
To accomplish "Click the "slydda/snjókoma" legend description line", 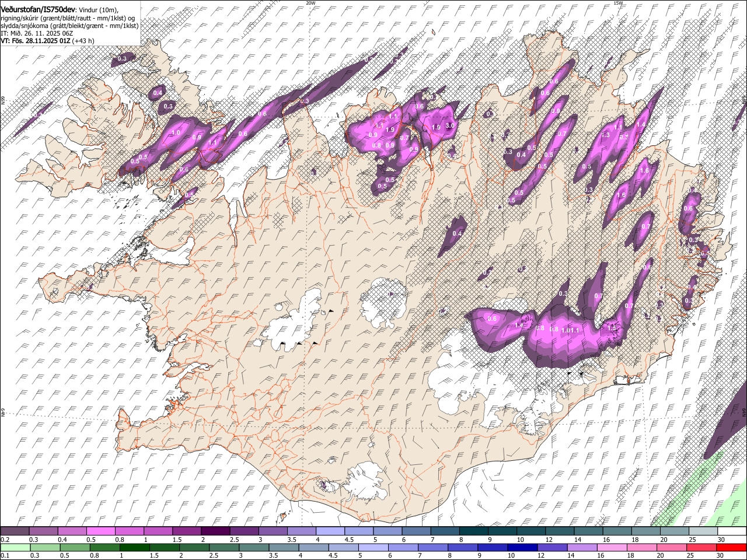I will coord(69,26).
